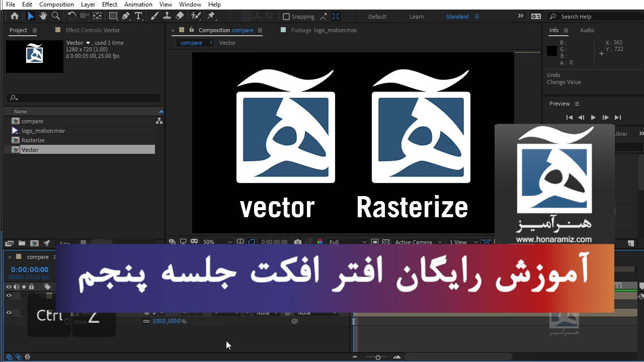The image size is (644, 362).
Task: Create a new folder in Project panel
Action: (x=22, y=243)
